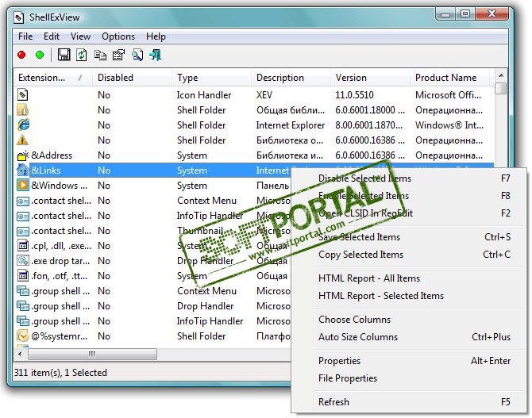Click the .cpl, .dll, .exe row icon
This screenshot has width=532, height=418.
pos(23,245)
